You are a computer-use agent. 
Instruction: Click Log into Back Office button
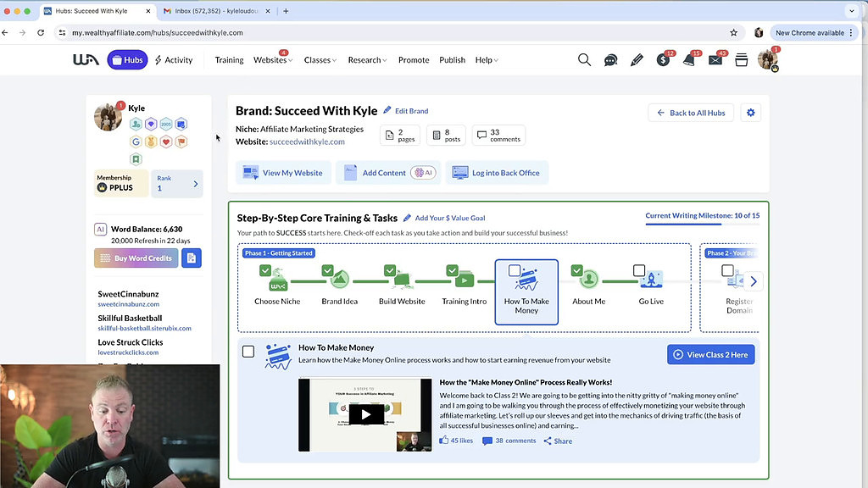click(497, 173)
